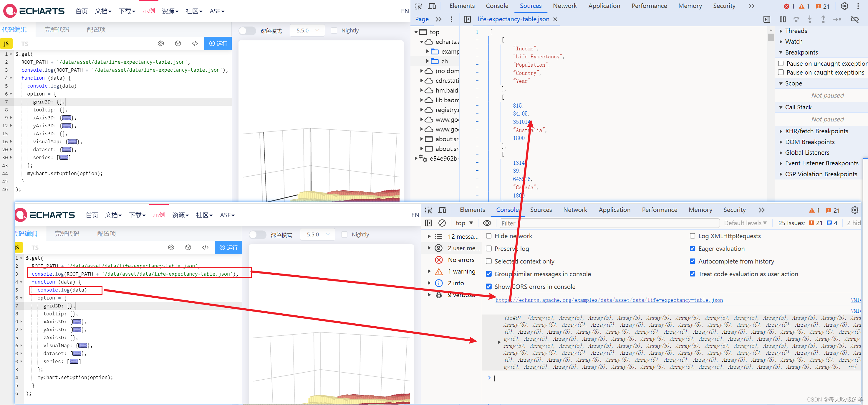Check Pause on caught exceptions
Screen dimensions: 868x405
(x=781, y=73)
